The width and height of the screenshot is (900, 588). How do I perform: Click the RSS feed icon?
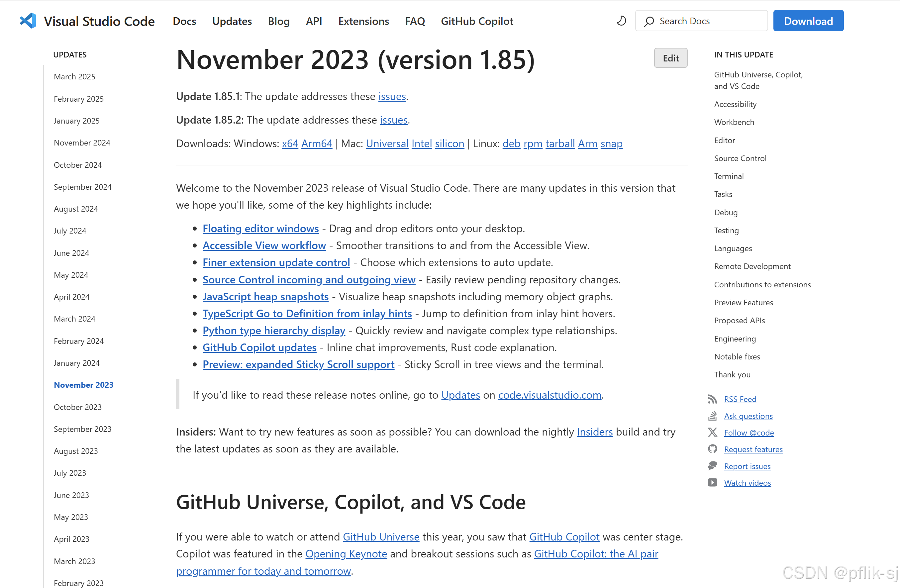(712, 399)
